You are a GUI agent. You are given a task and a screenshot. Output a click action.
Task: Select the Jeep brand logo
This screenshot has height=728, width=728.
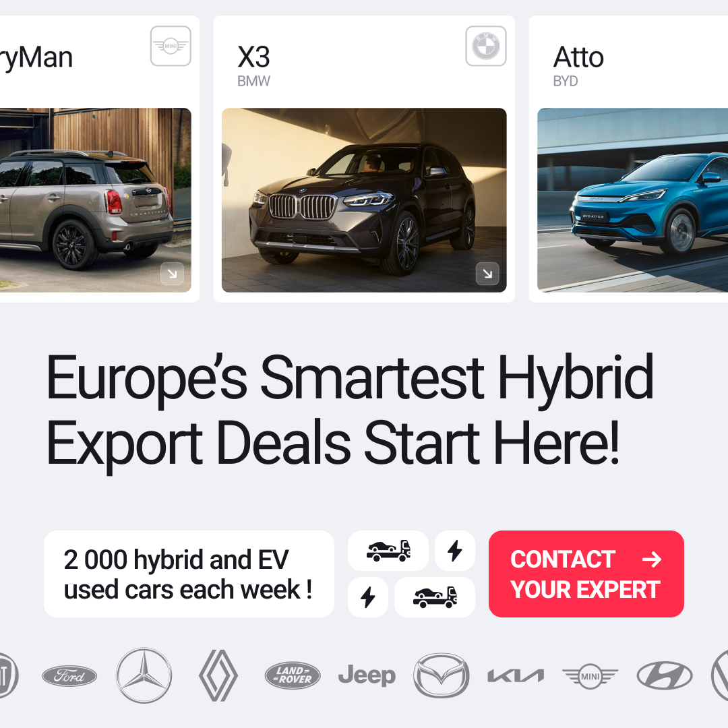[367, 675]
